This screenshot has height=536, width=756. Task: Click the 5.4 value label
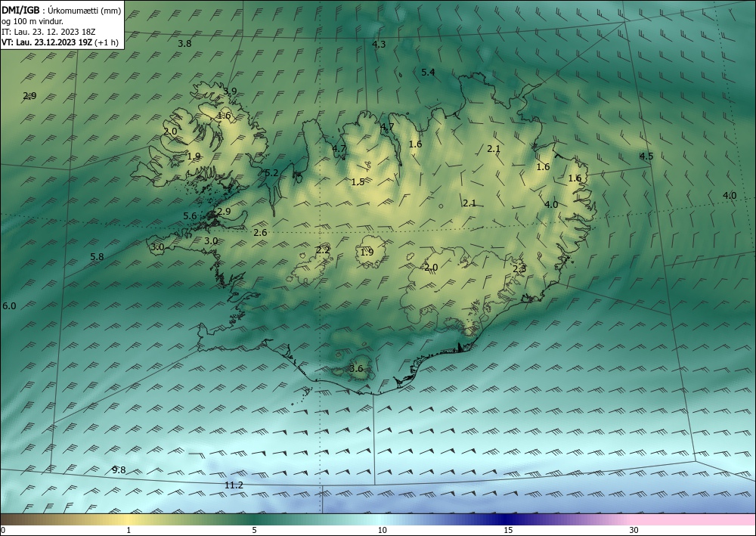point(428,73)
